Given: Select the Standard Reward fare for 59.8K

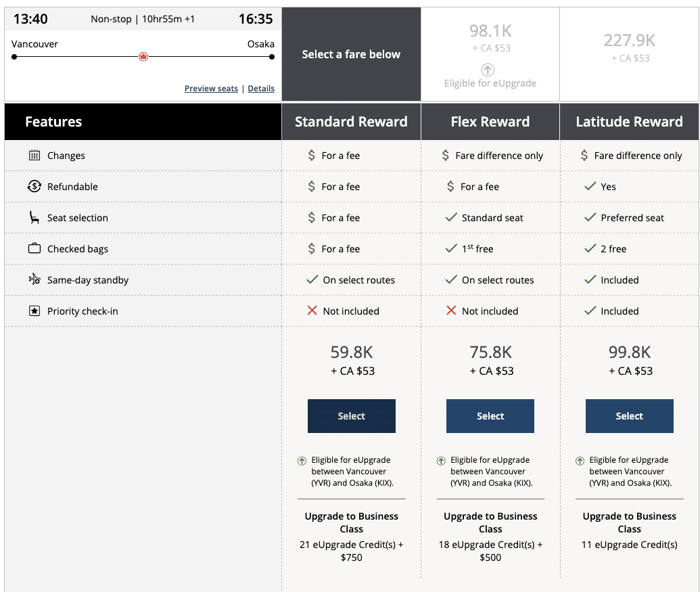Looking at the screenshot, I should [351, 416].
